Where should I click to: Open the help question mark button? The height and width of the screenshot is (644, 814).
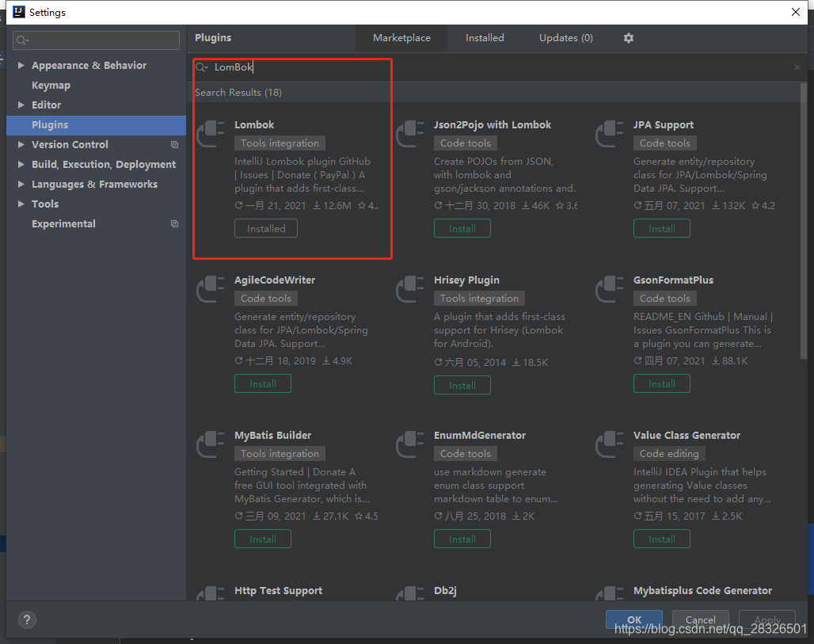(x=27, y=619)
